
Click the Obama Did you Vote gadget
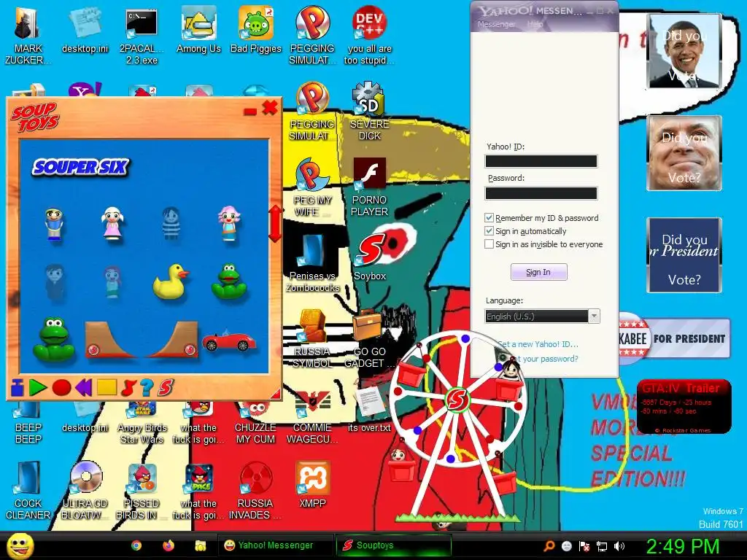pyautogui.click(x=684, y=52)
